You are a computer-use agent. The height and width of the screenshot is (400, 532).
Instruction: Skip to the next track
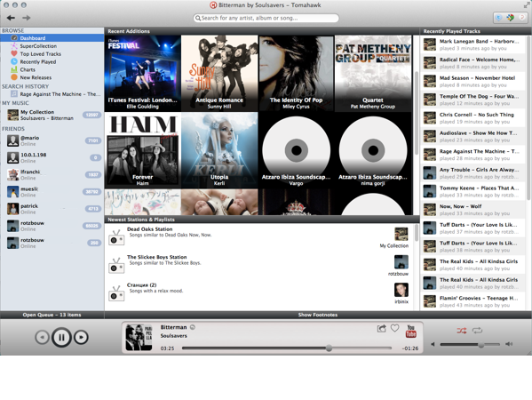pyautogui.click(x=81, y=337)
